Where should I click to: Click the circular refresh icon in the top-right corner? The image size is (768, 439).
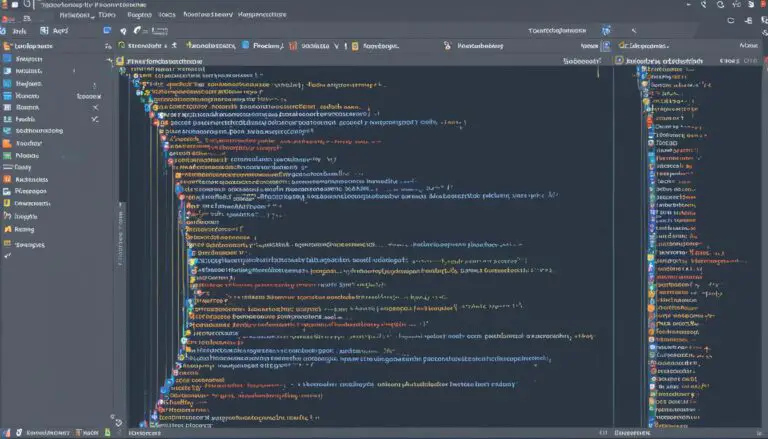pos(720,5)
